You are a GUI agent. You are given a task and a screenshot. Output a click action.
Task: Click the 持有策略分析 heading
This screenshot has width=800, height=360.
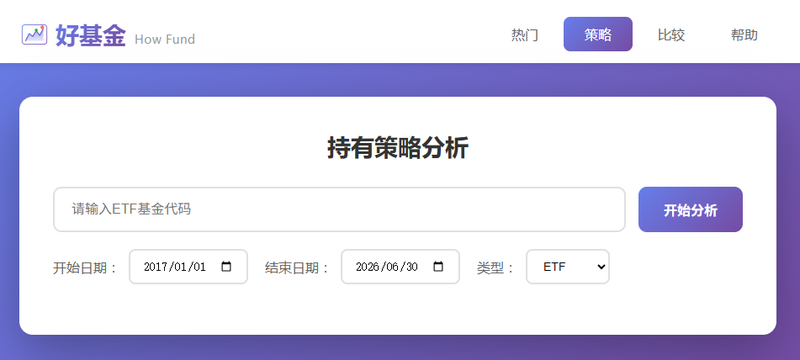(398, 148)
